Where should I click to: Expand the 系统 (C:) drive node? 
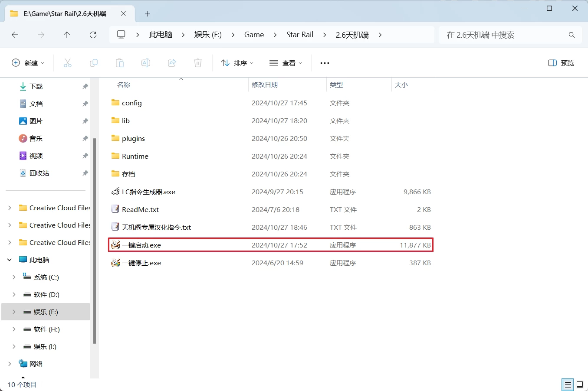coord(14,277)
